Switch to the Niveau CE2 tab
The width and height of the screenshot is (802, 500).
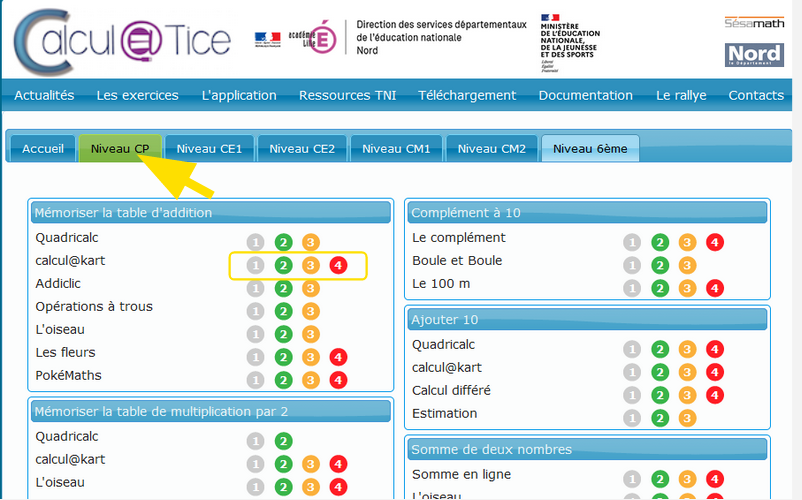pyautogui.click(x=302, y=148)
